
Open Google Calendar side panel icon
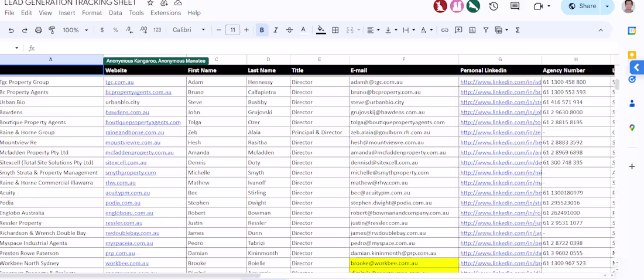632,31
